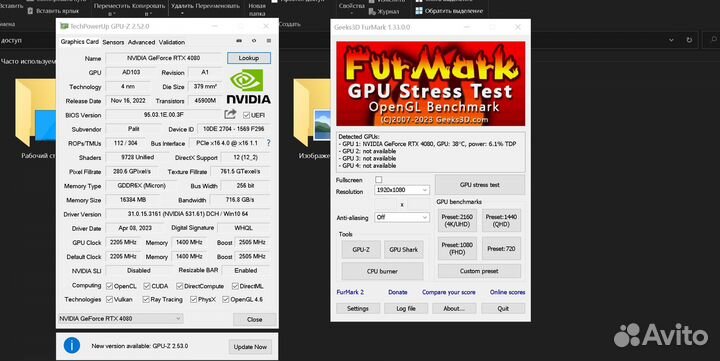The width and height of the screenshot is (720, 361).
Task: Switch to the Graphics Card tab
Action: 79,42
